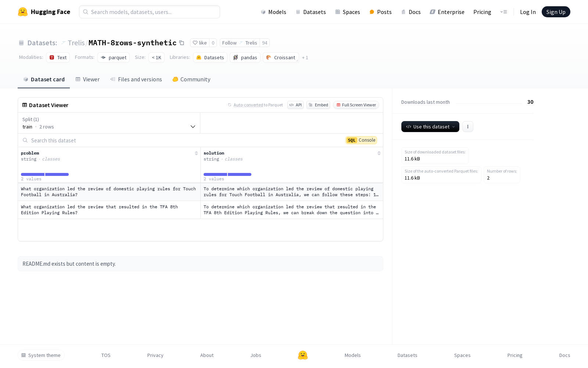Open the three-dot options next to Use this dataset
The width and height of the screenshot is (588, 368).
[x=467, y=127]
